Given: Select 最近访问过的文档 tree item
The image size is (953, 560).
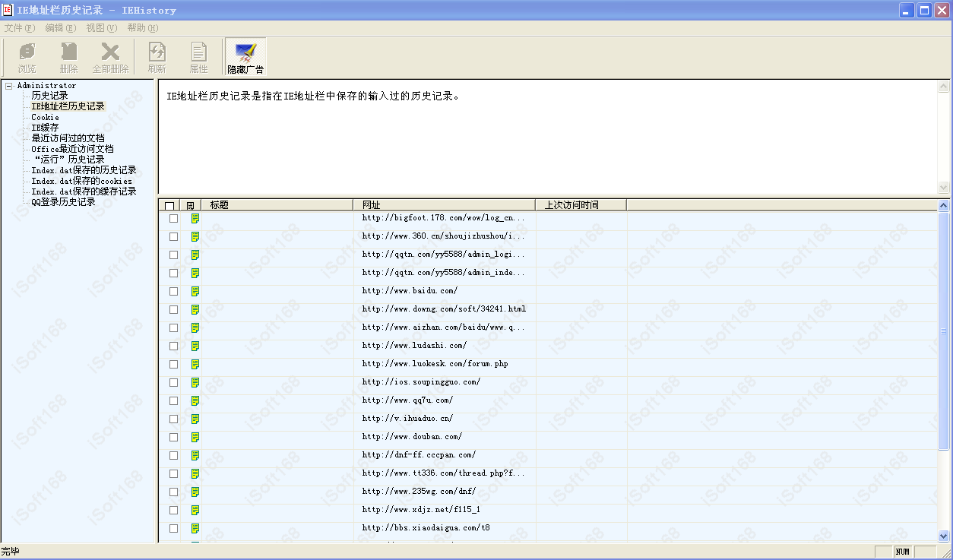Looking at the screenshot, I should point(68,138).
